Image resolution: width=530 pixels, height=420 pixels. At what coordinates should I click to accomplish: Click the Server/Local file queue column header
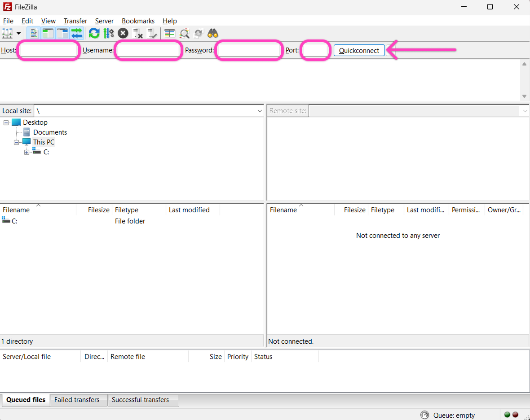click(x=40, y=357)
